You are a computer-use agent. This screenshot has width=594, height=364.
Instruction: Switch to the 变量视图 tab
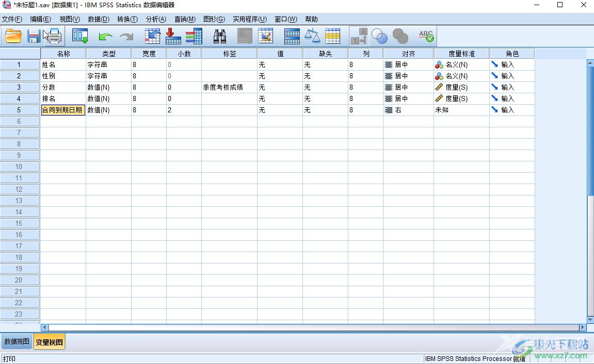click(49, 342)
